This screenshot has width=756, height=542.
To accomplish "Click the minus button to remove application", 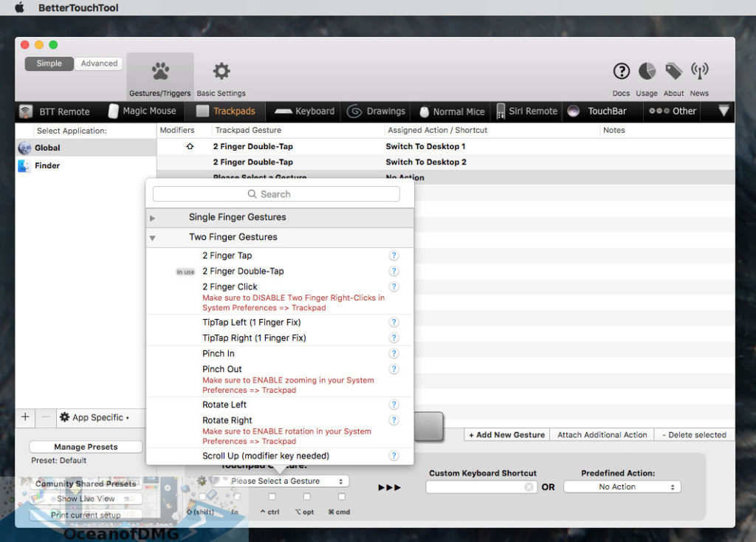I will click(45, 417).
